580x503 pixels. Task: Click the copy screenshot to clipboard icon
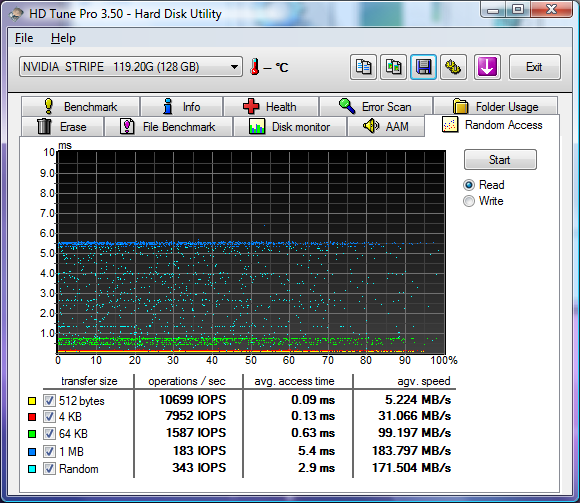click(393, 67)
